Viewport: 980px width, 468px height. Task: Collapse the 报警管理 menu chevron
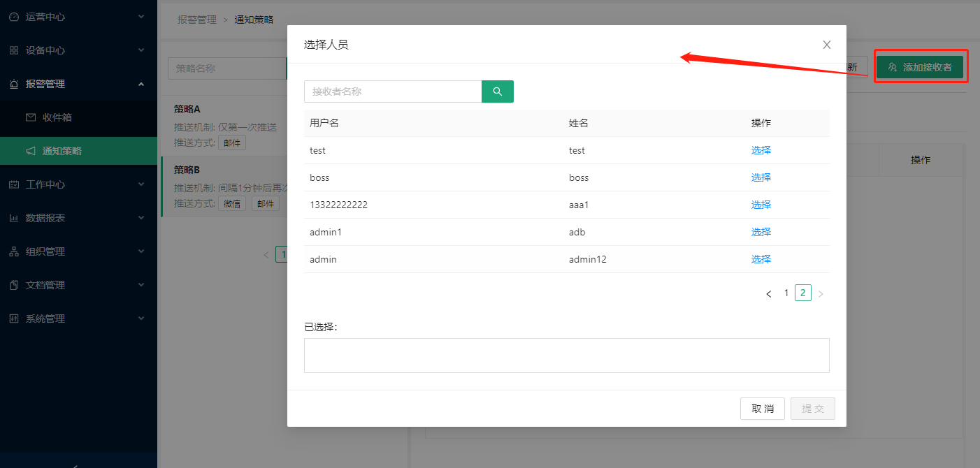(141, 84)
